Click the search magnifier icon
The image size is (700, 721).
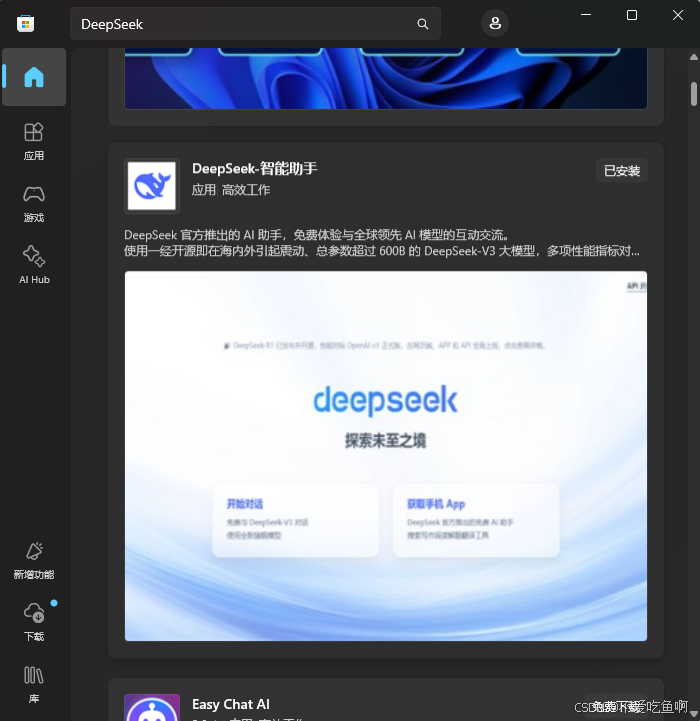(423, 24)
